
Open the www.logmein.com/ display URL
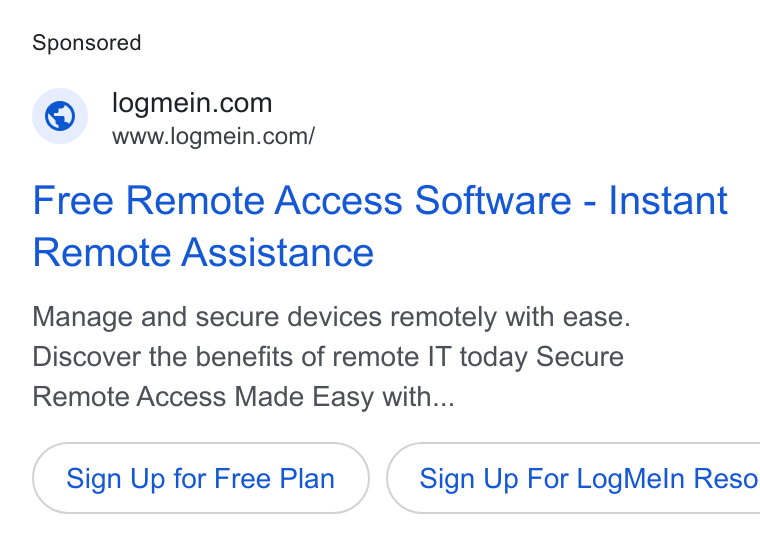click(x=213, y=136)
